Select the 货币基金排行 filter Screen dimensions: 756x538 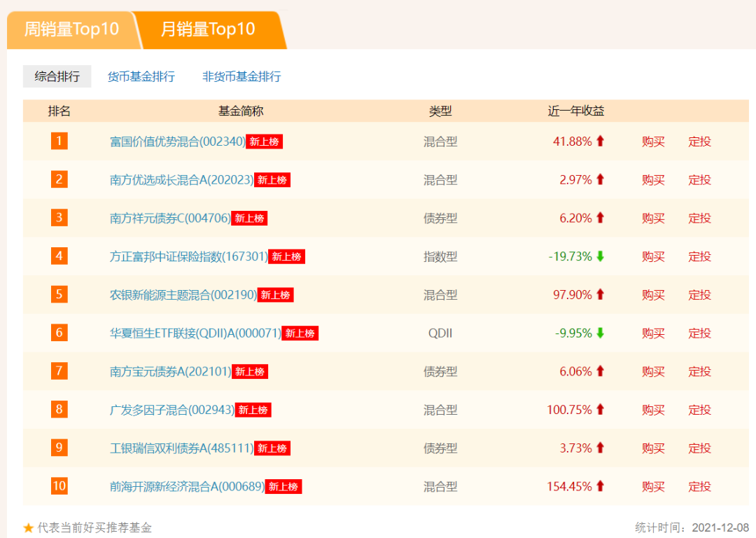[x=142, y=76]
